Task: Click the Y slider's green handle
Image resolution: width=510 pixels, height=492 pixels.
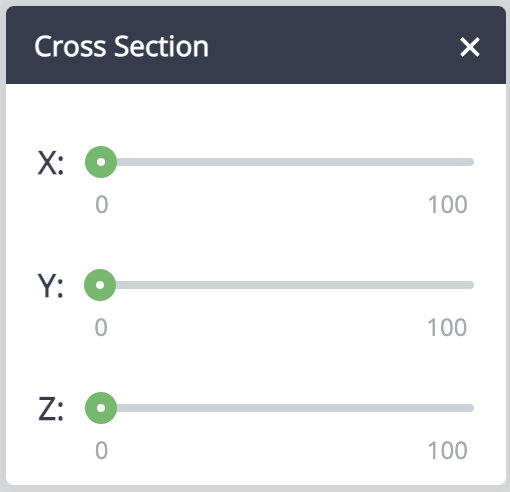Action: click(100, 285)
